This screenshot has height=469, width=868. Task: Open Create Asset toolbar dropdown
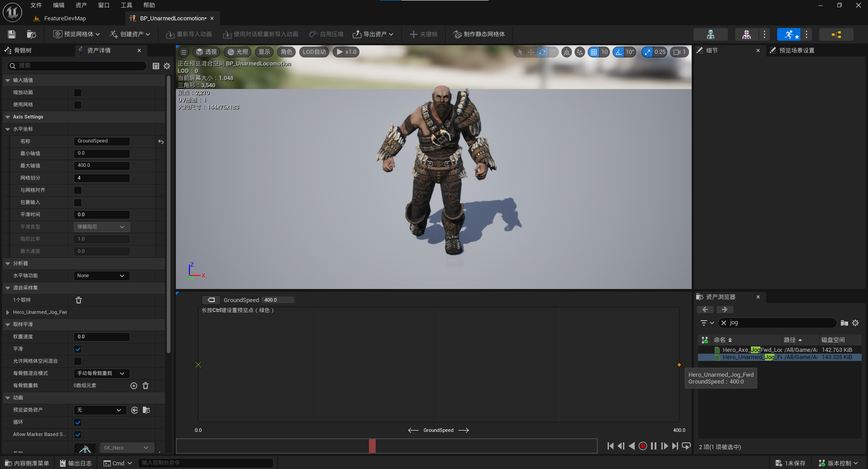130,34
